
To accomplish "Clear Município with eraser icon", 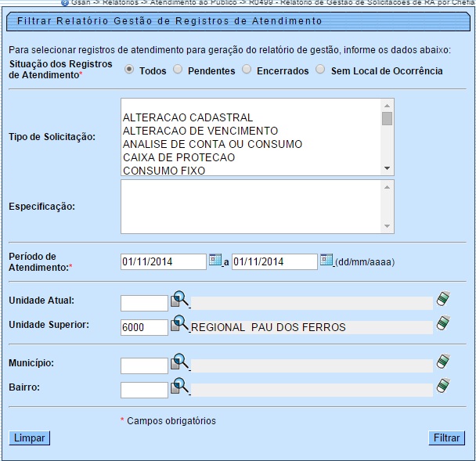I will point(443,361).
